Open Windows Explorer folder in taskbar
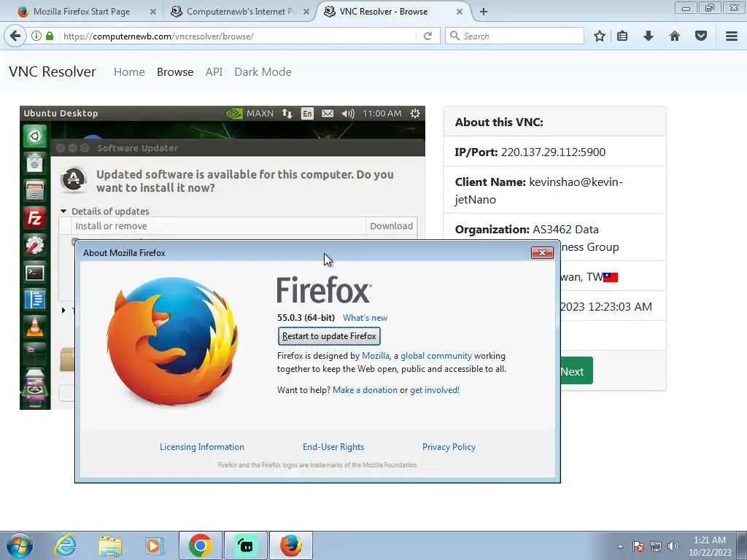The width and height of the screenshot is (747, 560). (110, 545)
